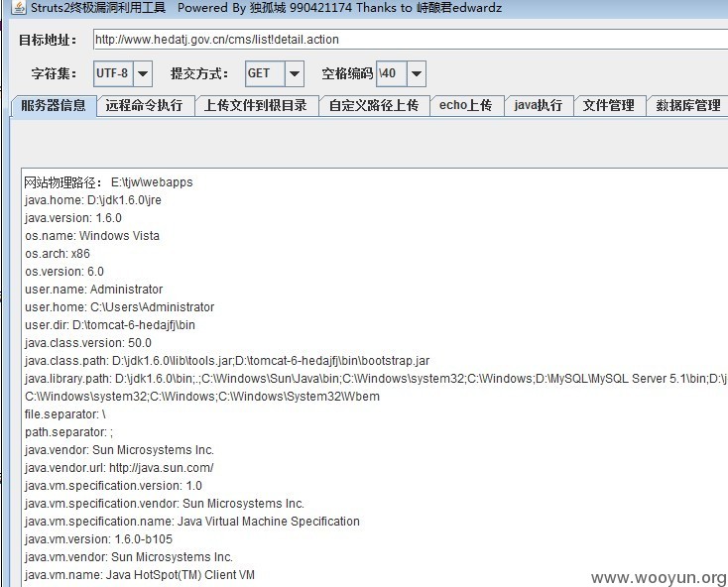728x587 pixels.
Task: Click the java.class.path line
Action: click(x=227, y=361)
